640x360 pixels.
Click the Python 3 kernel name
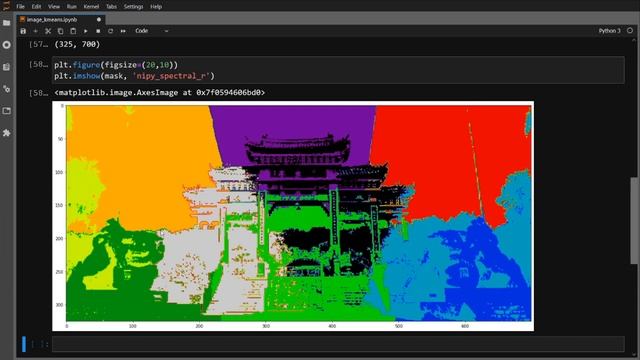(x=609, y=31)
